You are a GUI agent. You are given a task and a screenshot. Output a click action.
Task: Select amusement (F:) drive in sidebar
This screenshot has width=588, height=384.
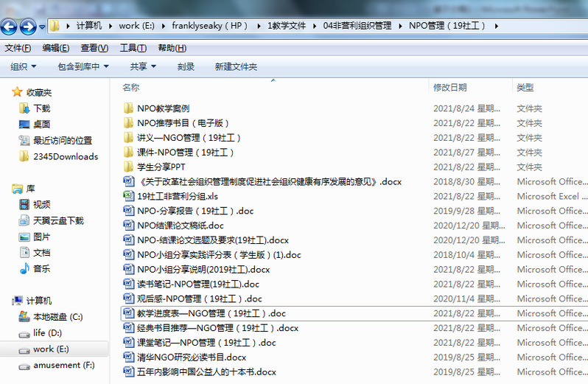(x=63, y=366)
